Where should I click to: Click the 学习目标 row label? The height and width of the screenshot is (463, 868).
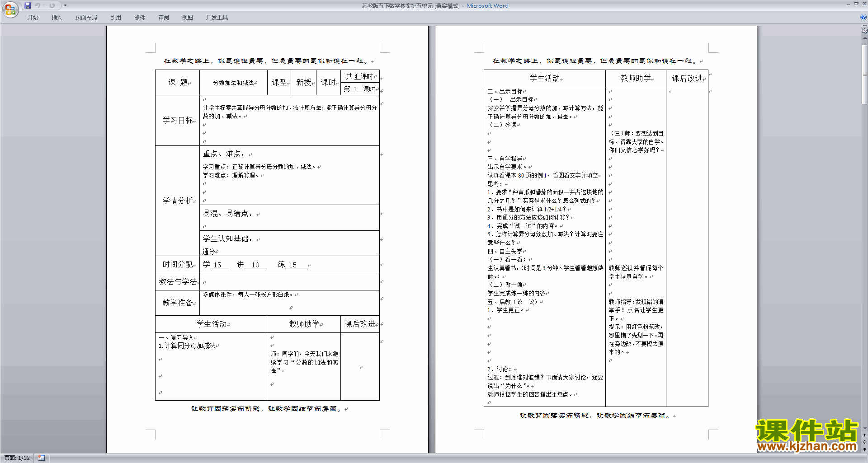pyautogui.click(x=178, y=120)
